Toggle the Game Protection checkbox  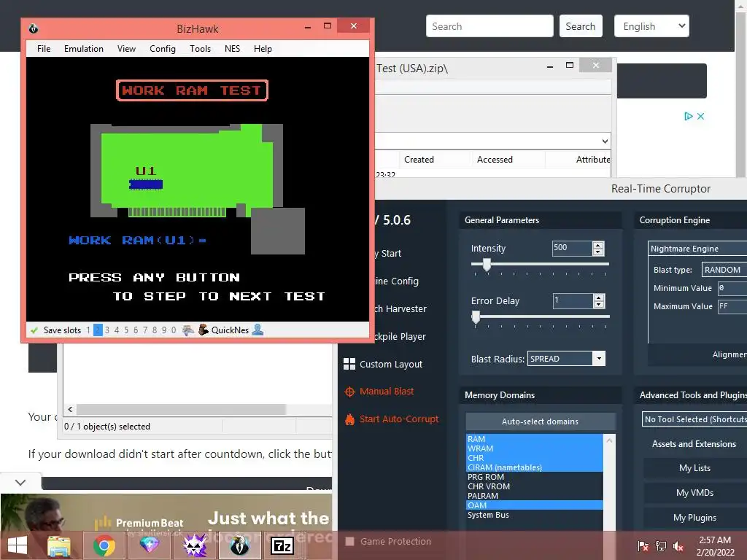pyautogui.click(x=349, y=542)
